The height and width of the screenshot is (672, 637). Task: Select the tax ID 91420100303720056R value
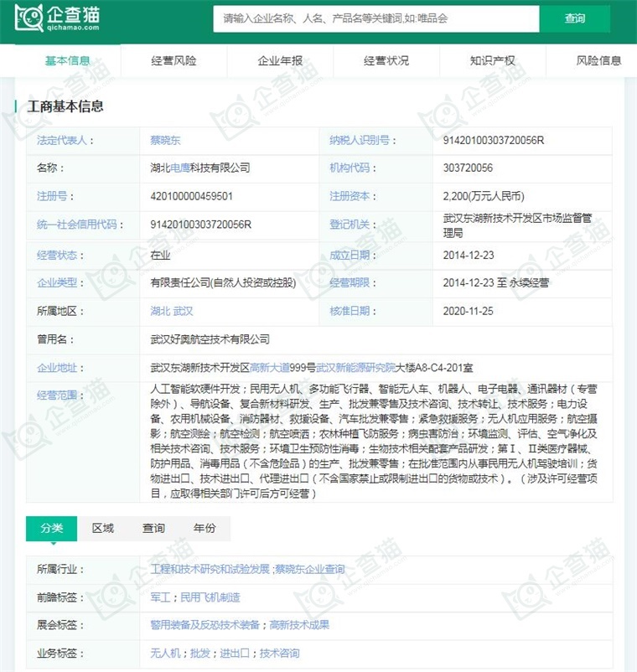coord(494,140)
